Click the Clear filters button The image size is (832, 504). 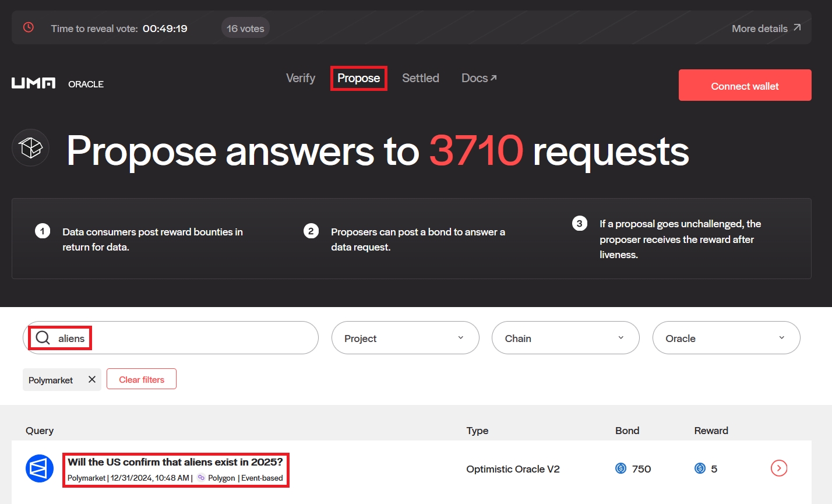coord(142,379)
